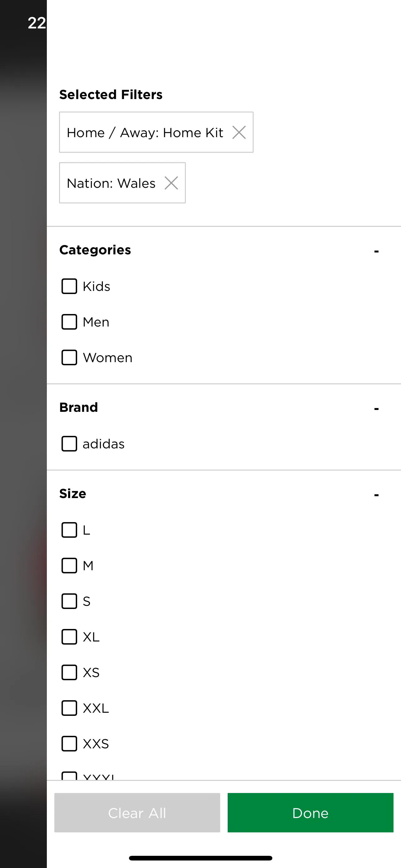Select size L checkbox
Viewport: 401px width, 868px height.
[x=69, y=530]
